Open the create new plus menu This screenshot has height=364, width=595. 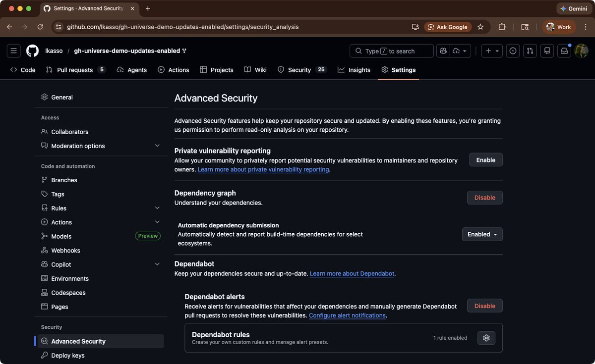click(492, 51)
